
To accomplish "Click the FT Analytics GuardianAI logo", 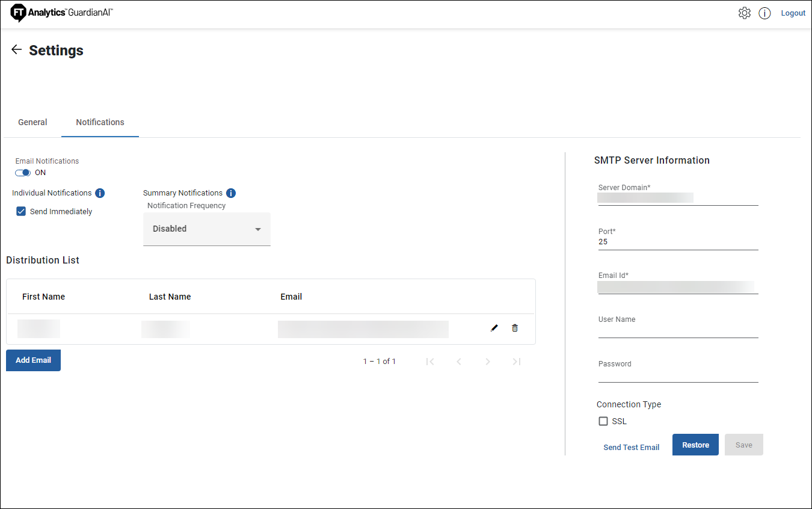I will [x=62, y=13].
